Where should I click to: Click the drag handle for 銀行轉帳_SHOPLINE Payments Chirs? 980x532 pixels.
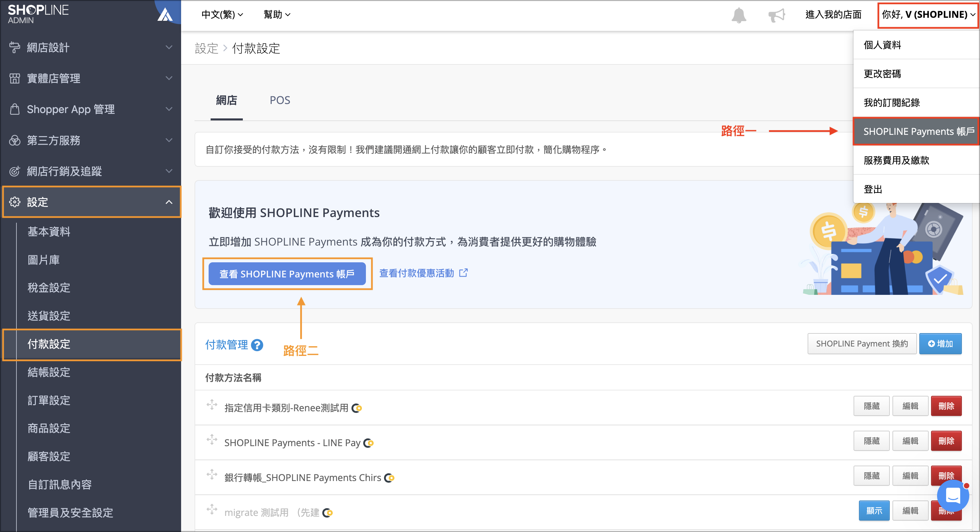click(212, 475)
